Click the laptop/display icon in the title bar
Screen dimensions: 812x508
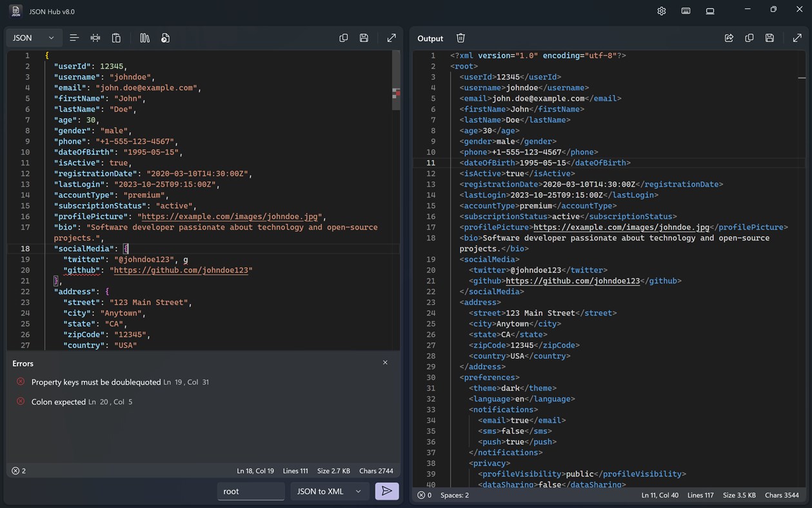coord(710,11)
